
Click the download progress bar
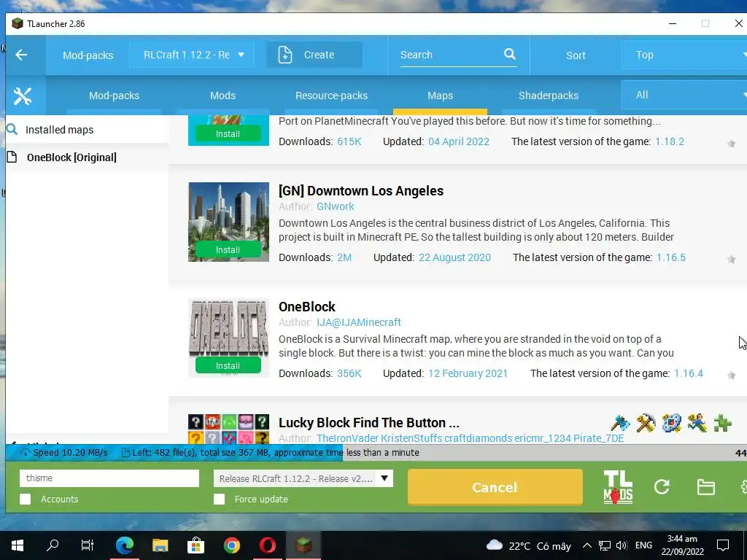[x=376, y=453]
